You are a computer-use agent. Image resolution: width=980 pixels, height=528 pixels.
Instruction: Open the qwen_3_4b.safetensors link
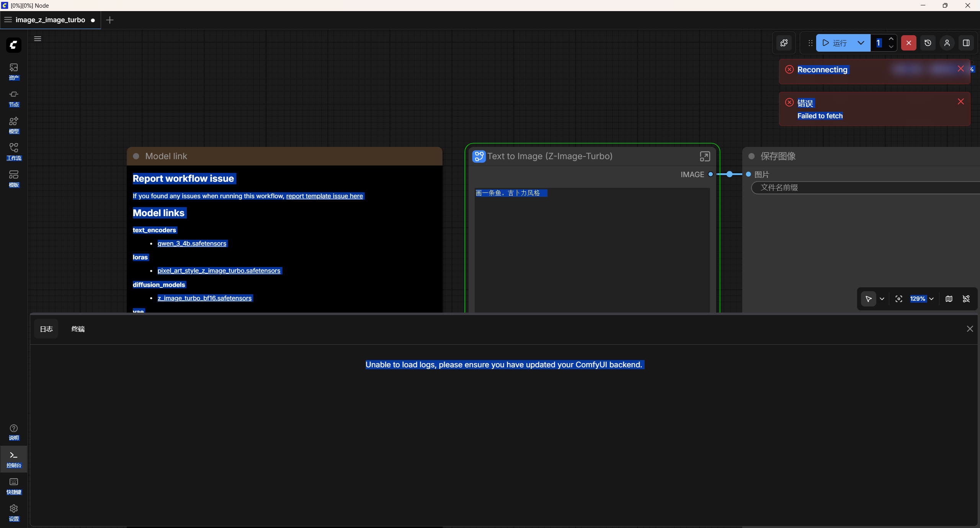[192, 243]
